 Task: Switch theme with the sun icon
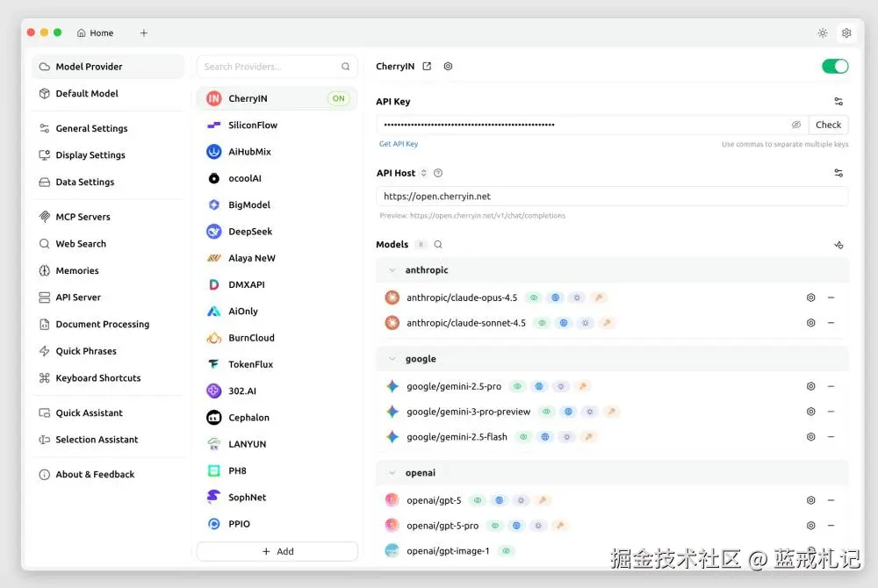coord(822,33)
